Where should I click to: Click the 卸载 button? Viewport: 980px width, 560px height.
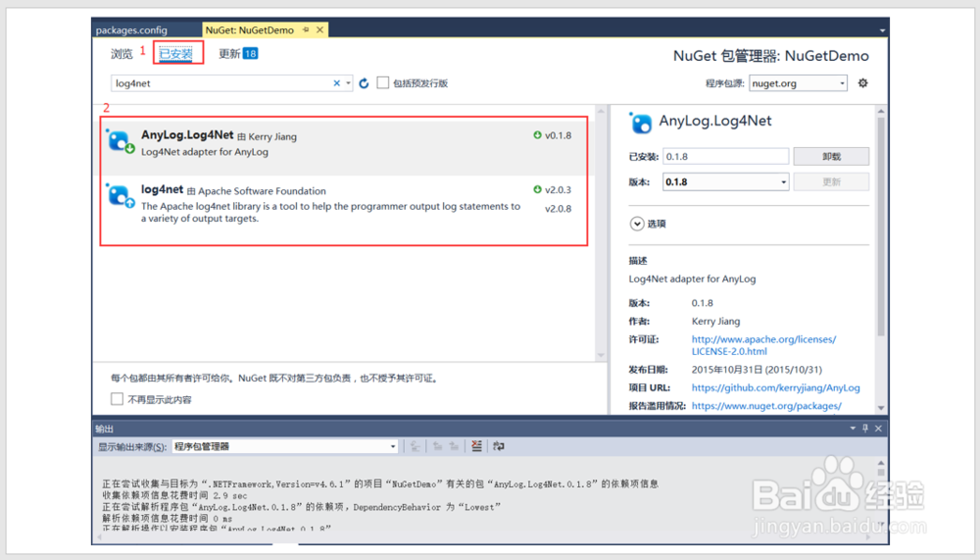coord(831,156)
